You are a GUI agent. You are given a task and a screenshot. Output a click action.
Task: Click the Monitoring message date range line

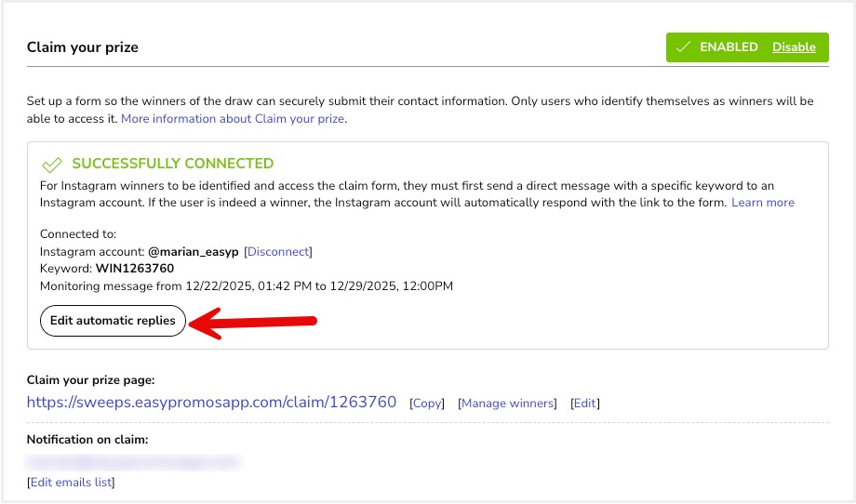click(247, 285)
